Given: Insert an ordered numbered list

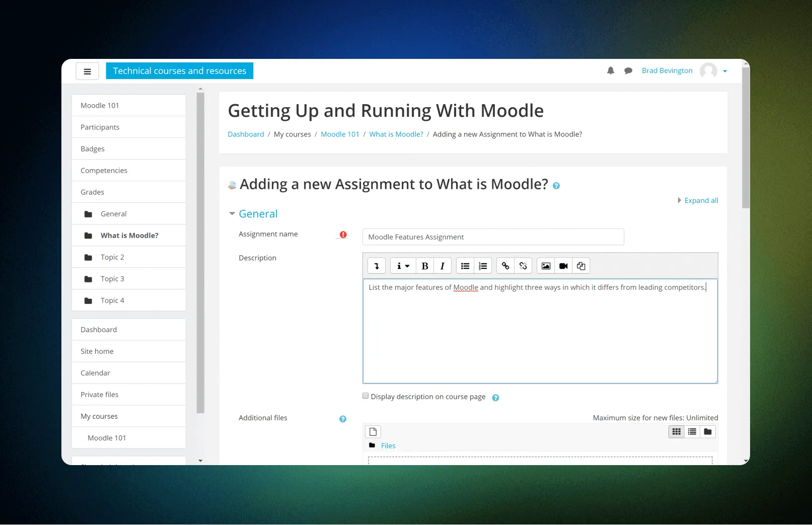Looking at the screenshot, I should [x=483, y=266].
